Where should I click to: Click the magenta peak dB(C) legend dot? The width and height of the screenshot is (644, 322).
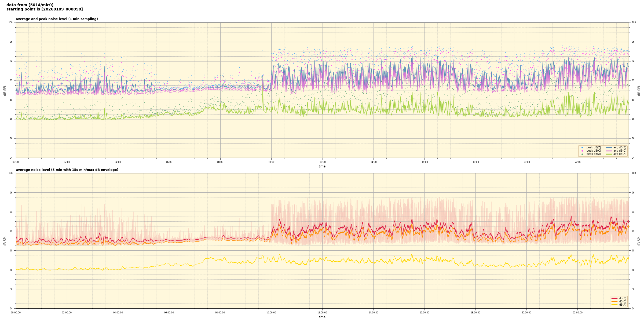coord(582,151)
